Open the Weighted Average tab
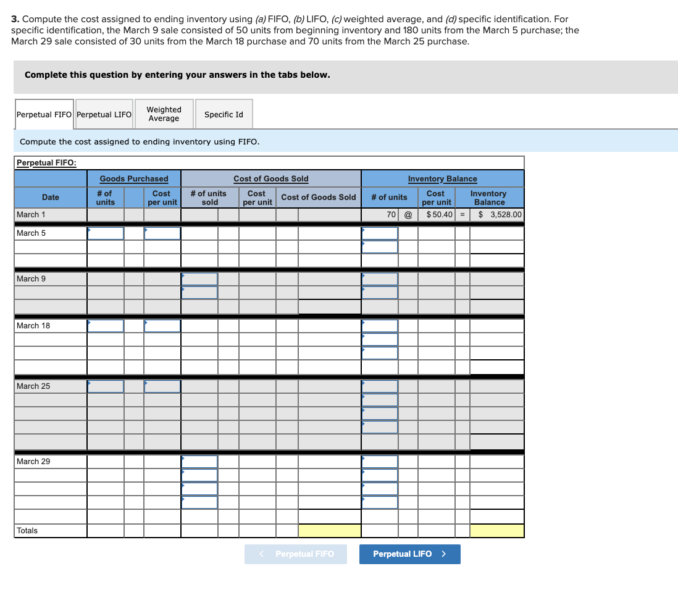This screenshot has height=616, width=678. click(x=164, y=114)
